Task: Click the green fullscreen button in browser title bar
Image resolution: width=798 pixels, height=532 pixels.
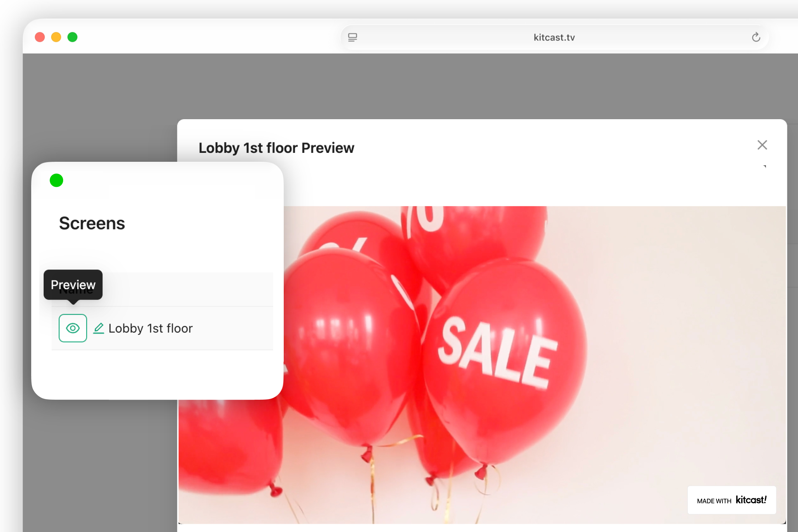Action: pyautogui.click(x=72, y=37)
